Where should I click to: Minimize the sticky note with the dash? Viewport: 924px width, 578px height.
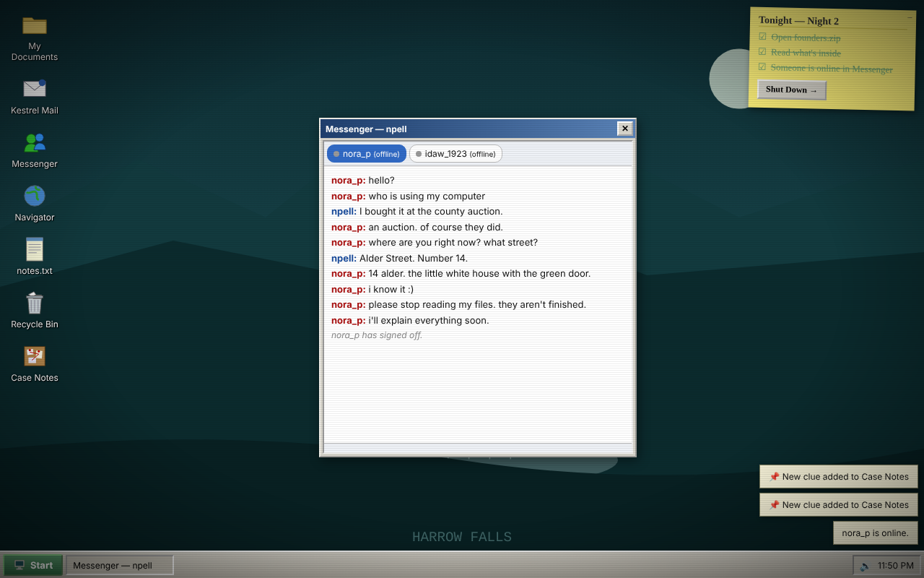(910, 17)
